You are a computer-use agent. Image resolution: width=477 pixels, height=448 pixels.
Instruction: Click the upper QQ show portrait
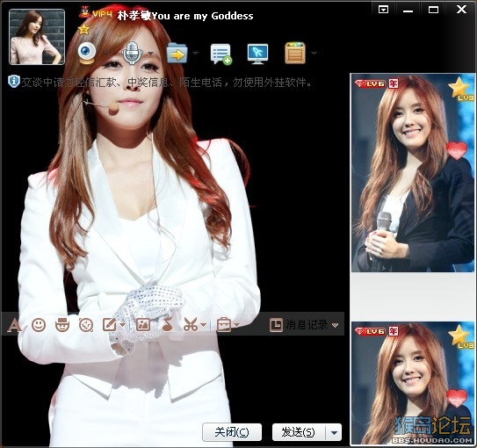[413, 173]
